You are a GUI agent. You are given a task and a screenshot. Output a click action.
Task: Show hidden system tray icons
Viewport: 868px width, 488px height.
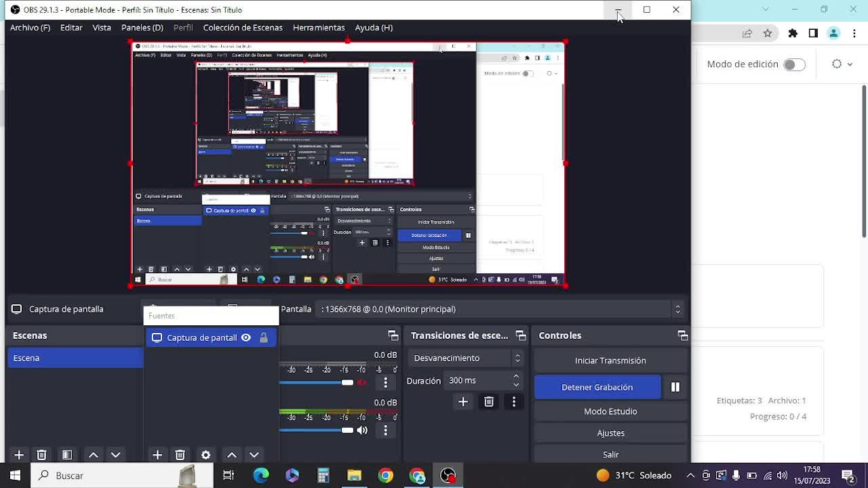(690, 475)
